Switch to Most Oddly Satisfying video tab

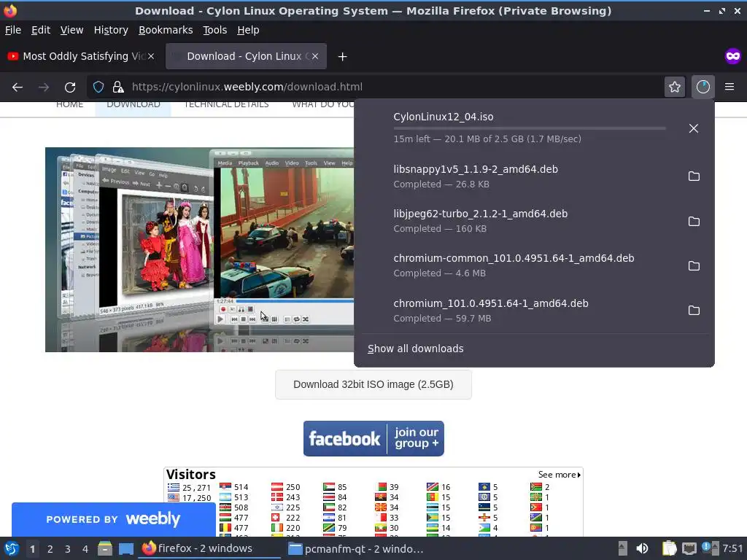tap(80, 56)
